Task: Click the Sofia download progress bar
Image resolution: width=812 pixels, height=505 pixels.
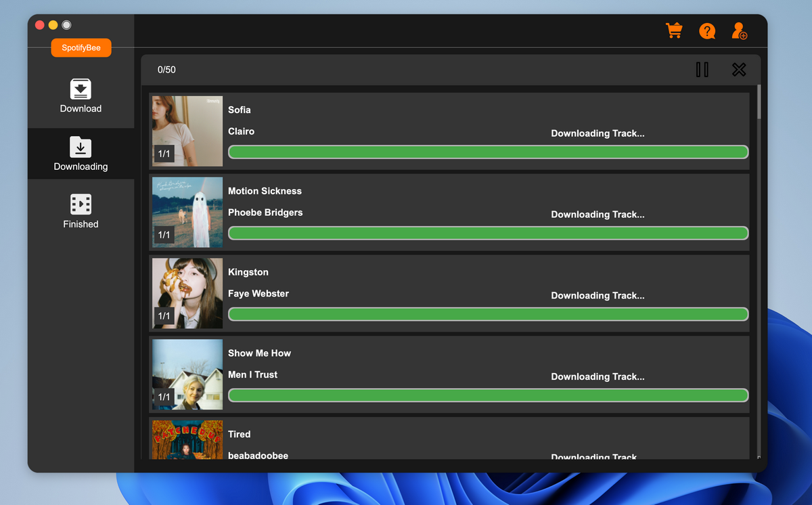Action: [x=488, y=152]
